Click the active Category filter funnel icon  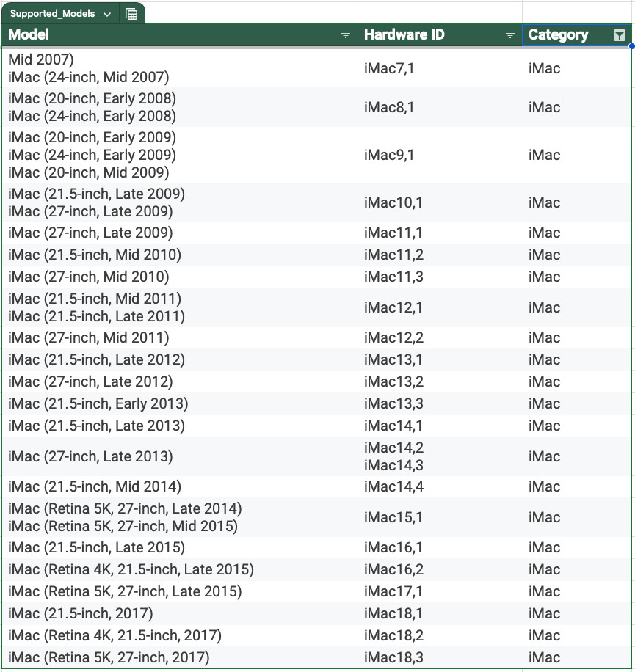point(619,35)
